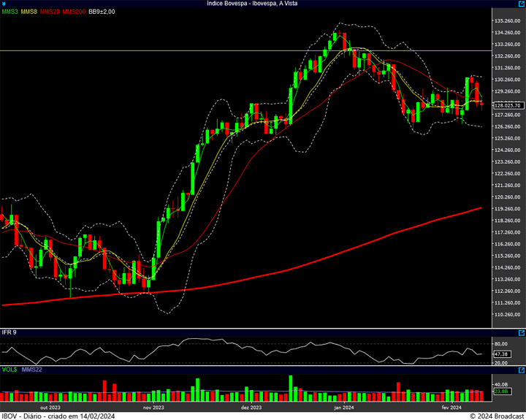This screenshot has height=420, width=526.
Task: Click the IFR value tag 47,38
Action: (x=501, y=354)
